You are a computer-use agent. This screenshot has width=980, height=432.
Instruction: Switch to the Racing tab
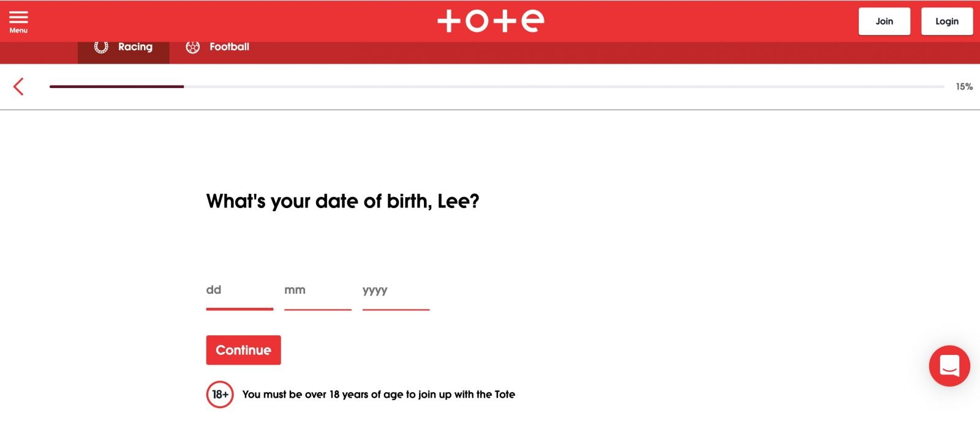coord(135,47)
